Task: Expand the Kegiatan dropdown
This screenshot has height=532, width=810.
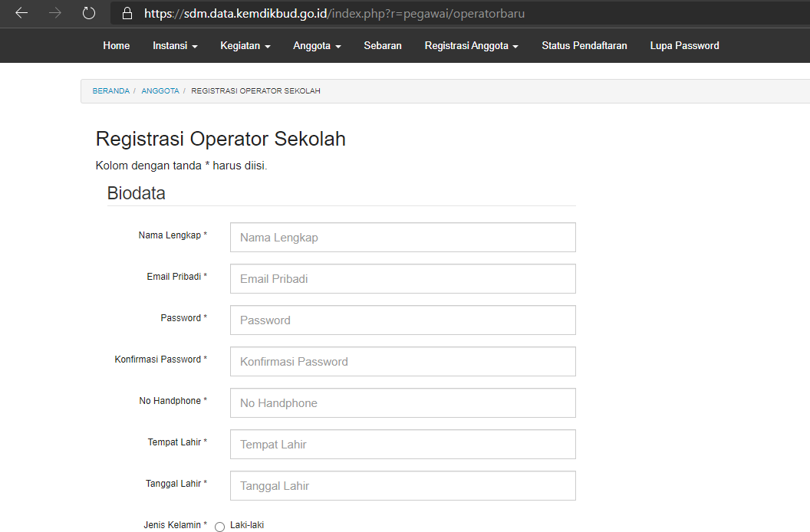Action: [245, 45]
